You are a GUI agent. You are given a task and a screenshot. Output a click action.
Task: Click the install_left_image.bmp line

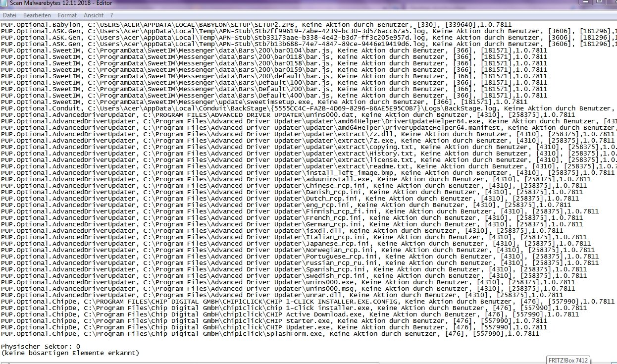pos(308,172)
